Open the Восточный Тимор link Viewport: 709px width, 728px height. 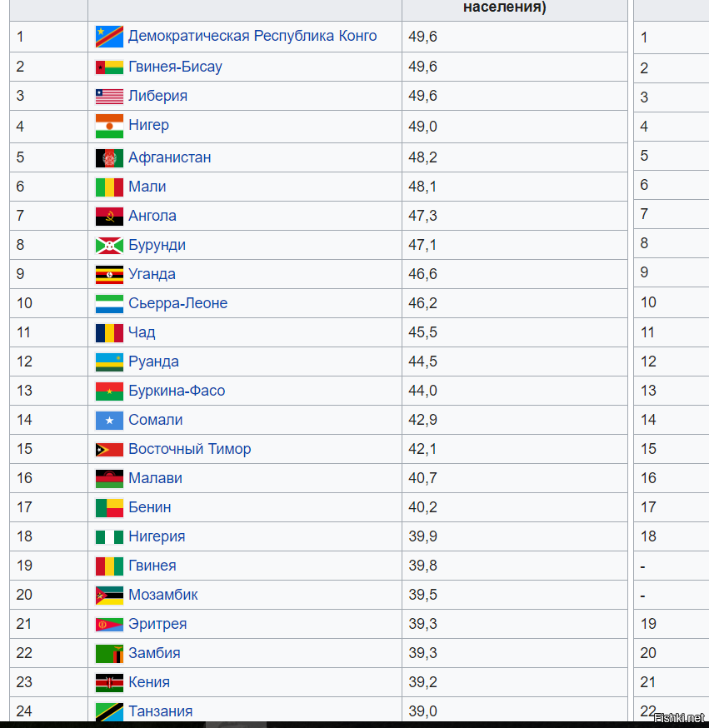click(x=189, y=449)
